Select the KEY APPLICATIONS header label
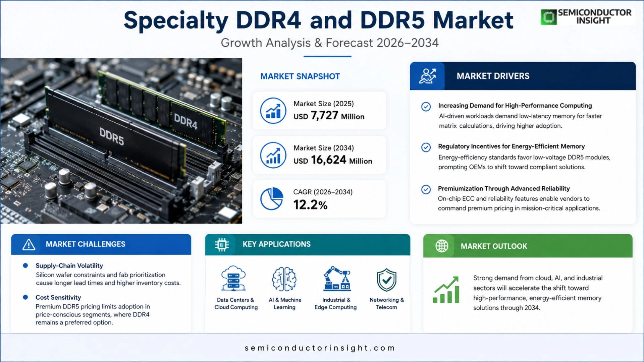The height and width of the screenshot is (362, 644). (x=277, y=244)
